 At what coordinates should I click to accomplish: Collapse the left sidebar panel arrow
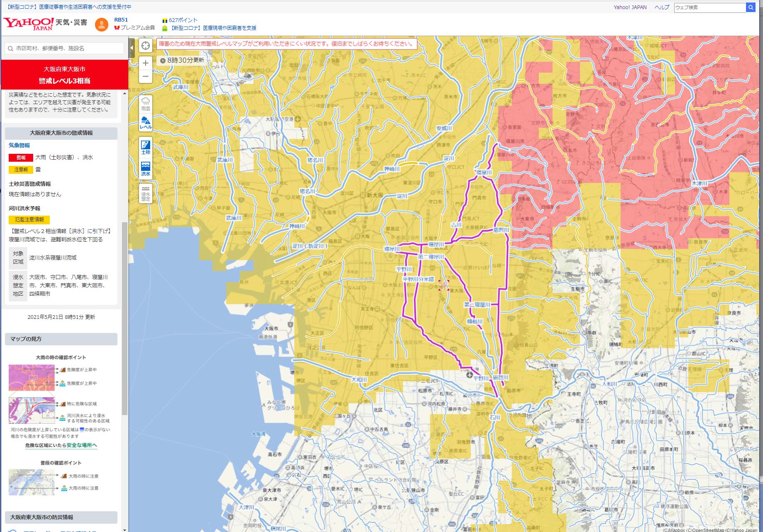tap(132, 48)
